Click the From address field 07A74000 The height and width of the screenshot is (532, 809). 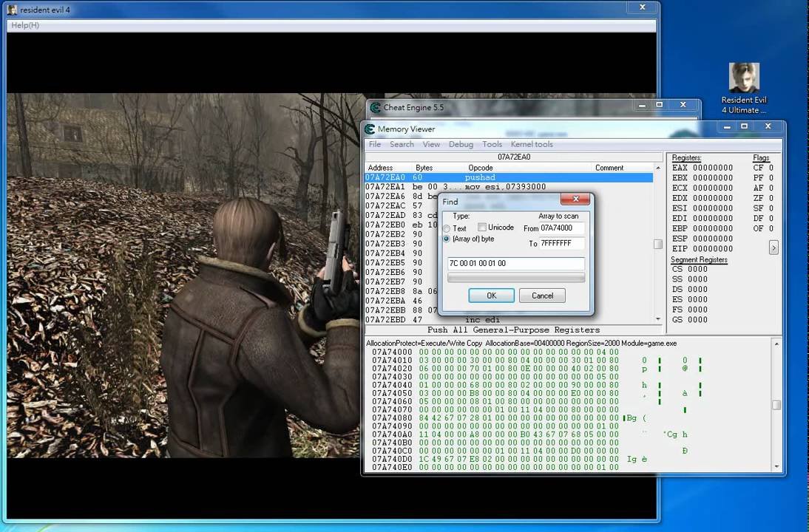[x=562, y=228]
